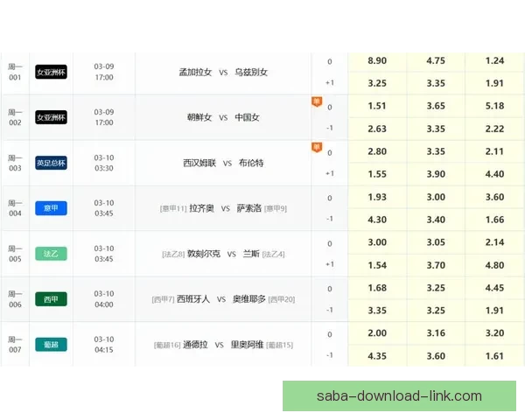Click team name 拉齐奥

(201, 208)
